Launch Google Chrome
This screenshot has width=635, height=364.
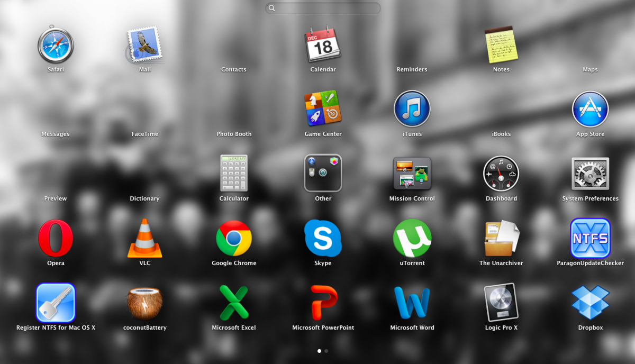point(234,238)
